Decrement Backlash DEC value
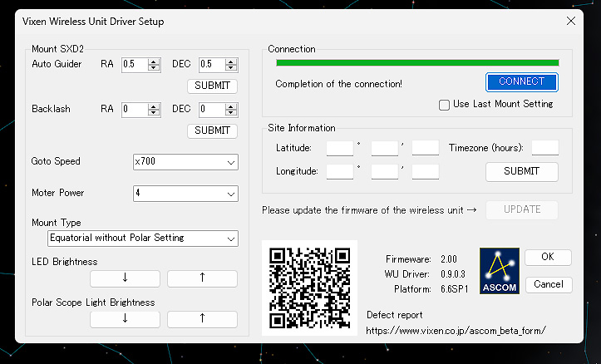Viewport: 601px width, 364px height. 231,113
